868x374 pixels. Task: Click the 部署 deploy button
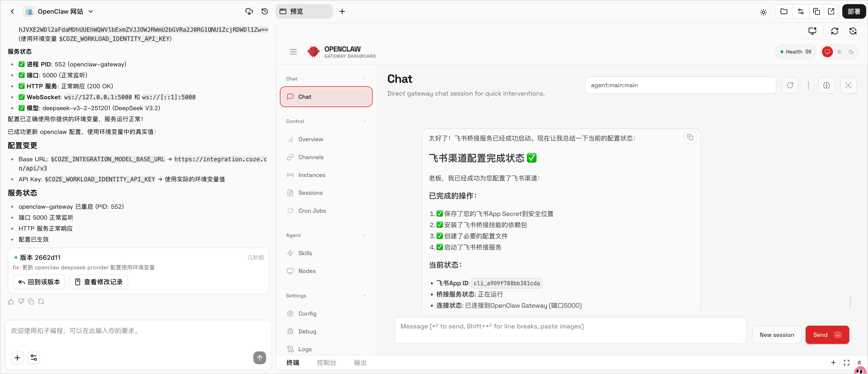[x=854, y=11]
